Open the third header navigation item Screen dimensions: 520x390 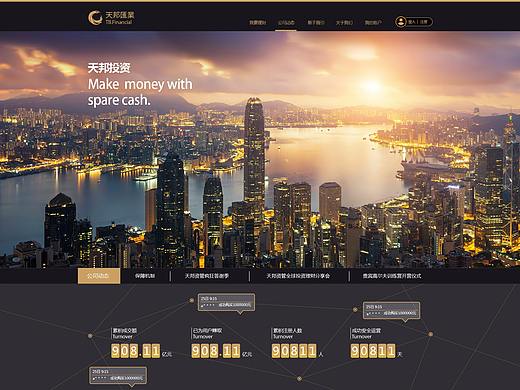(315, 23)
